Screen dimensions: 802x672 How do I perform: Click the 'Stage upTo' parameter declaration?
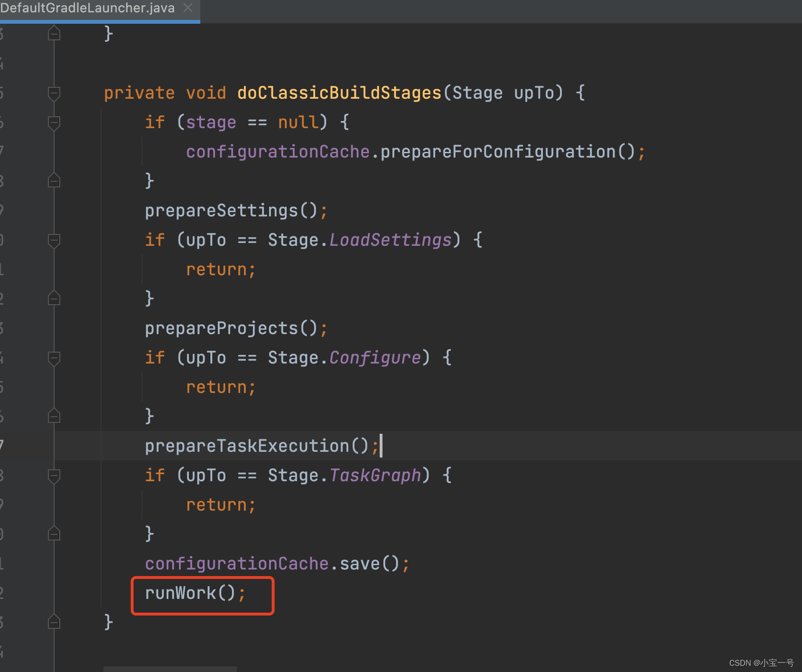(503, 93)
